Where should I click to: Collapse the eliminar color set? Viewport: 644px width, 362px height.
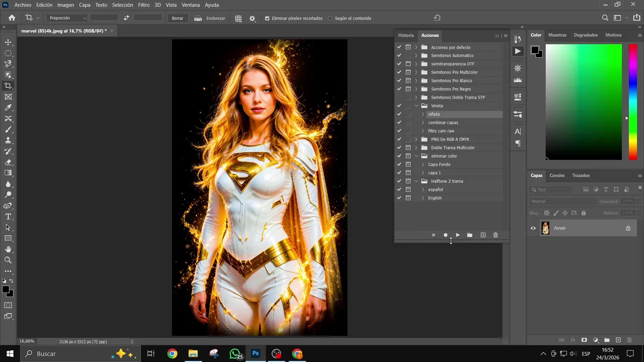click(x=416, y=156)
